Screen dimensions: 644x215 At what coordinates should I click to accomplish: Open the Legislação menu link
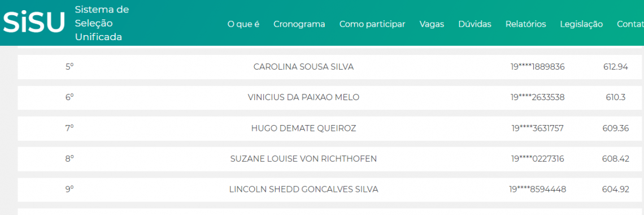[x=581, y=24]
